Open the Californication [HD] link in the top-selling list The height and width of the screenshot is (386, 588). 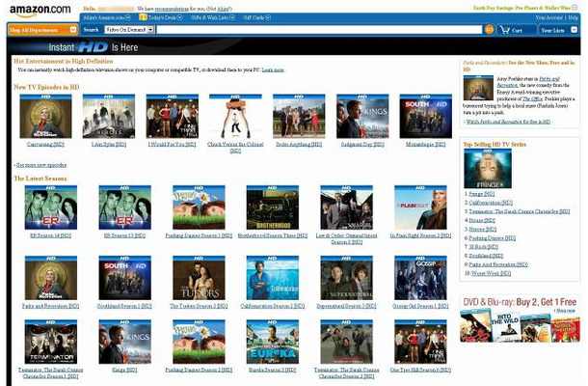(x=491, y=203)
